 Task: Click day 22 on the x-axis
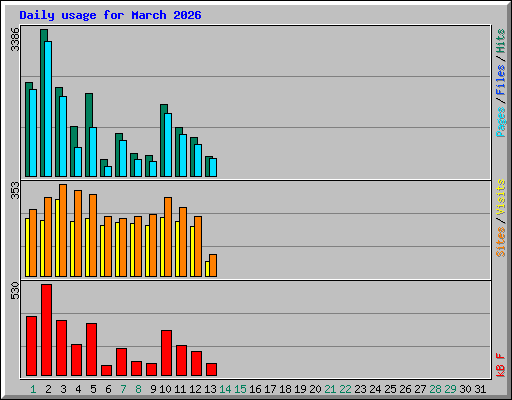click(x=345, y=389)
